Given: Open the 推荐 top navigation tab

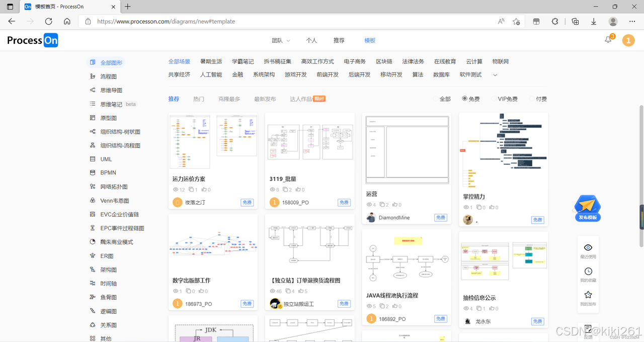Looking at the screenshot, I should (x=339, y=40).
